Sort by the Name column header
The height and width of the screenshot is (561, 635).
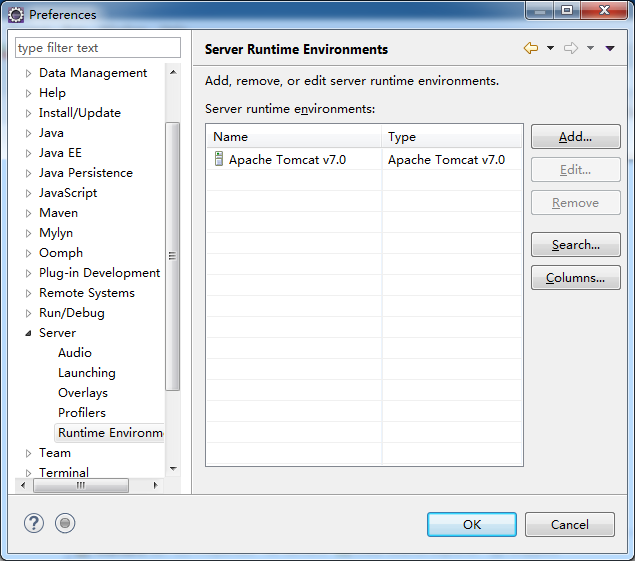(x=294, y=137)
